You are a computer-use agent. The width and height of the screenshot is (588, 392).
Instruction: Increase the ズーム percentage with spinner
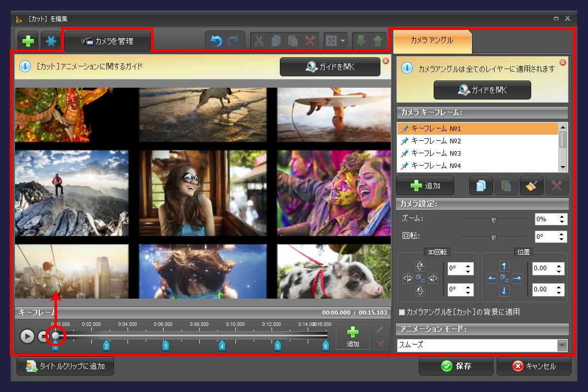point(562,217)
